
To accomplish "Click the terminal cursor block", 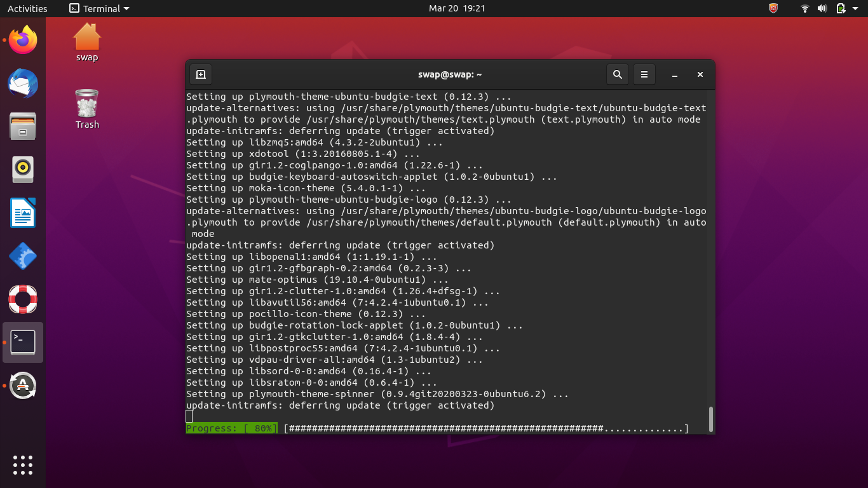I will pyautogui.click(x=189, y=417).
